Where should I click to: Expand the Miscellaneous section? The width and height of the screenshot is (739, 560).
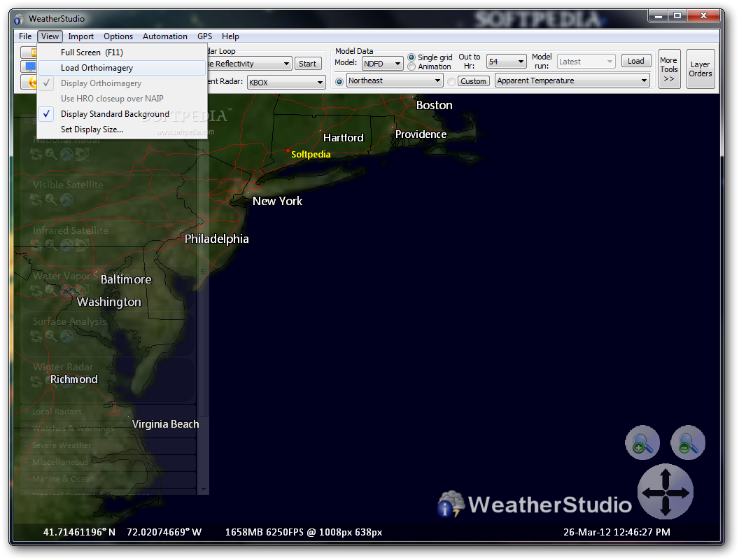pyautogui.click(x=108, y=462)
